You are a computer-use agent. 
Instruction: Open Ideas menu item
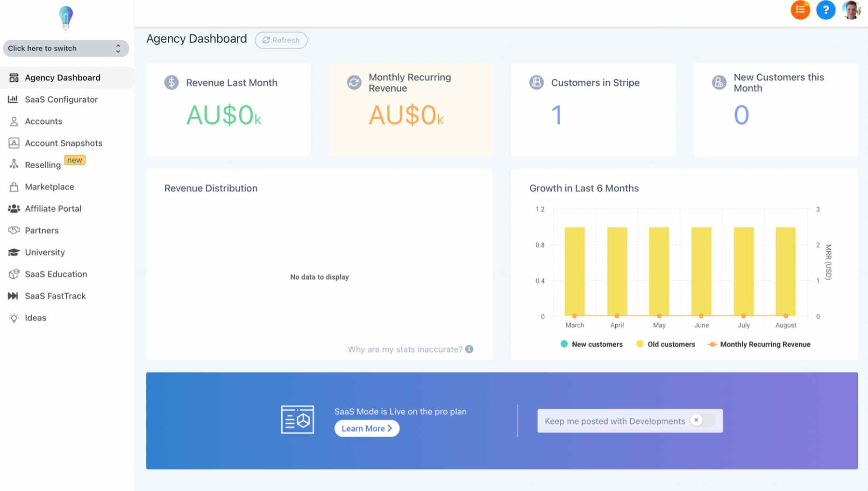tap(67, 318)
